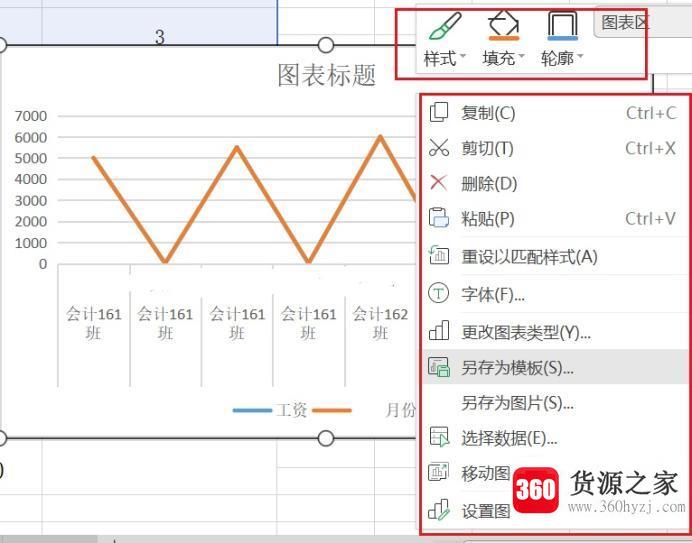Click the bottom middle chart resize handle
The width and height of the screenshot is (692, 543).
(x=326, y=438)
